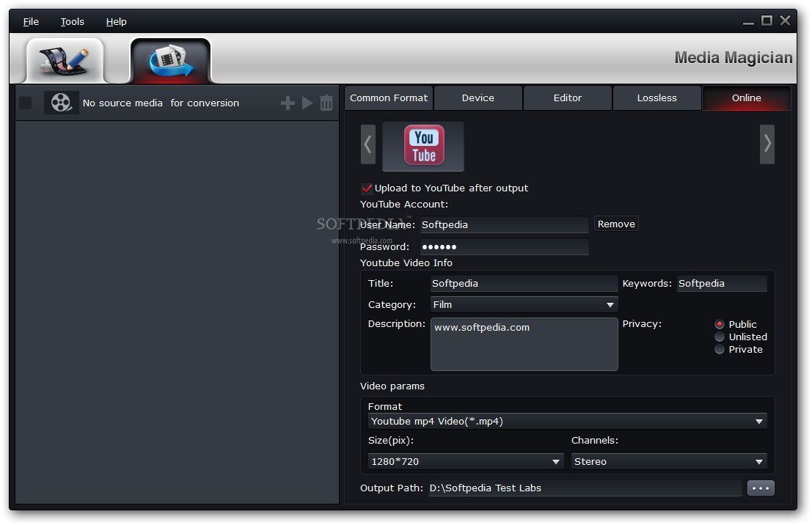This screenshot has width=812, height=525.
Task: Select Private privacy option
Action: pos(720,349)
